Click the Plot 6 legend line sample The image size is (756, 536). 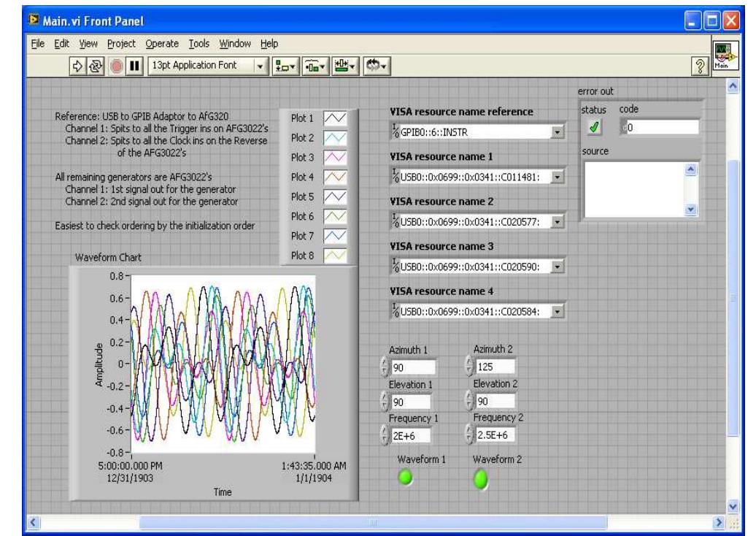pyautogui.click(x=335, y=216)
